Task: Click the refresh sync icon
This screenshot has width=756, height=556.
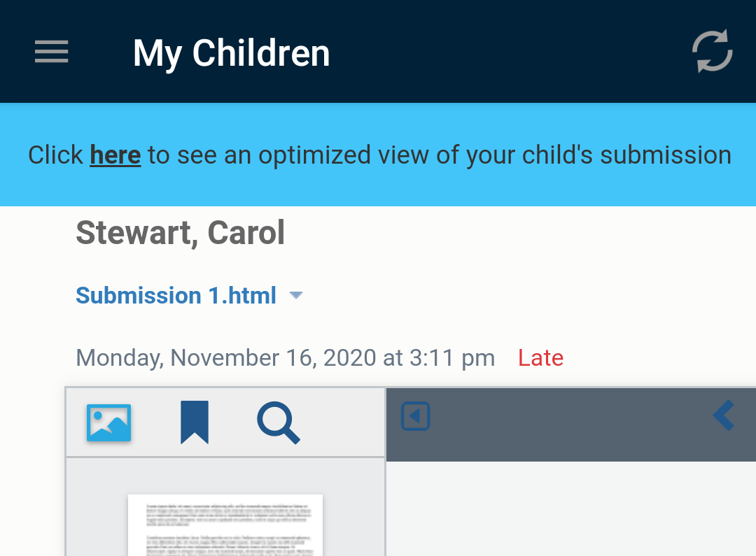Action: [712, 51]
